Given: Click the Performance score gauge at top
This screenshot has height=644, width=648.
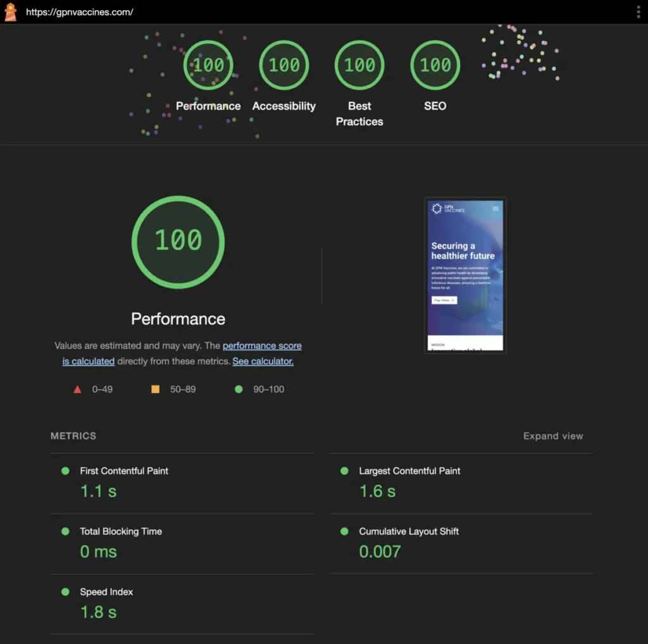Looking at the screenshot, I should click(x=208, y=65).
